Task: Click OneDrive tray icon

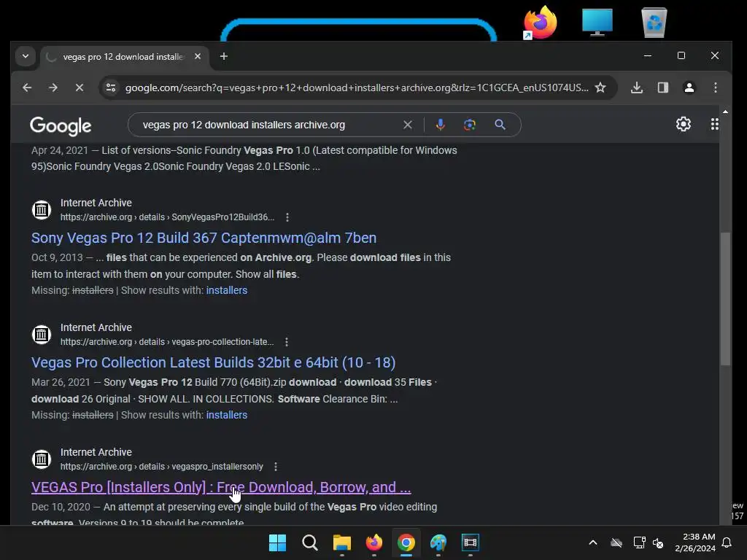Action: point(616,542)
